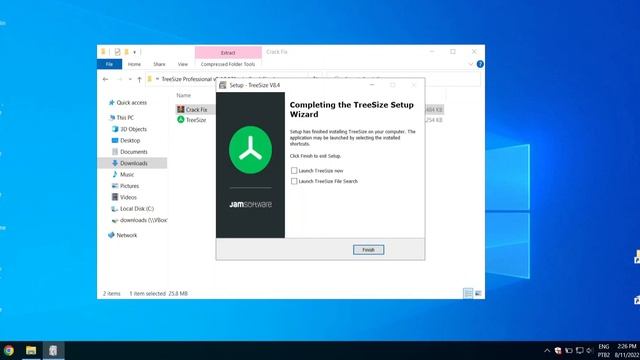640x360 pixels.
Task: Open Pictures folder in sidebar
Action: coord(129,186)
